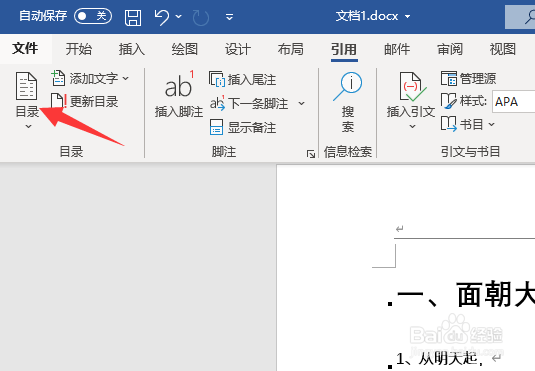The image size is (535, 371).
Task: Open the 脚注 group dialog launcher
Action: (x=311, y=154)
